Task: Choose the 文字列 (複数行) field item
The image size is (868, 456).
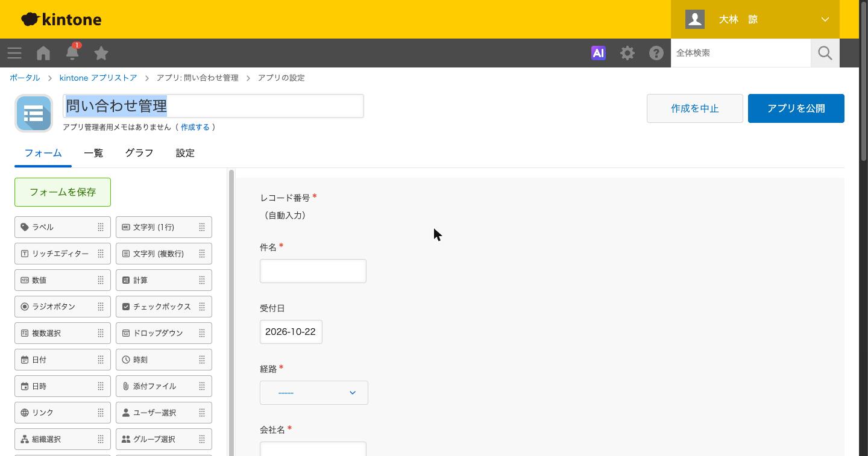Action: tap(164, 254)
